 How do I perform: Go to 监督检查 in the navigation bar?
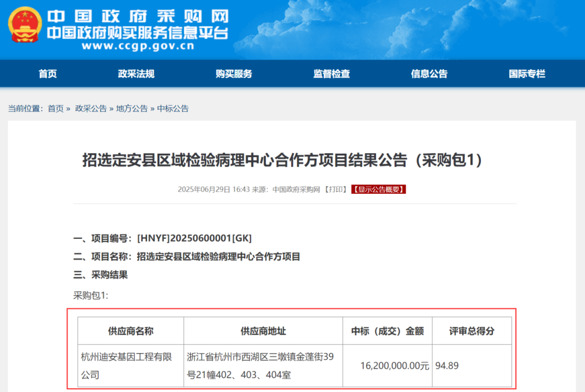pos(331,74)
